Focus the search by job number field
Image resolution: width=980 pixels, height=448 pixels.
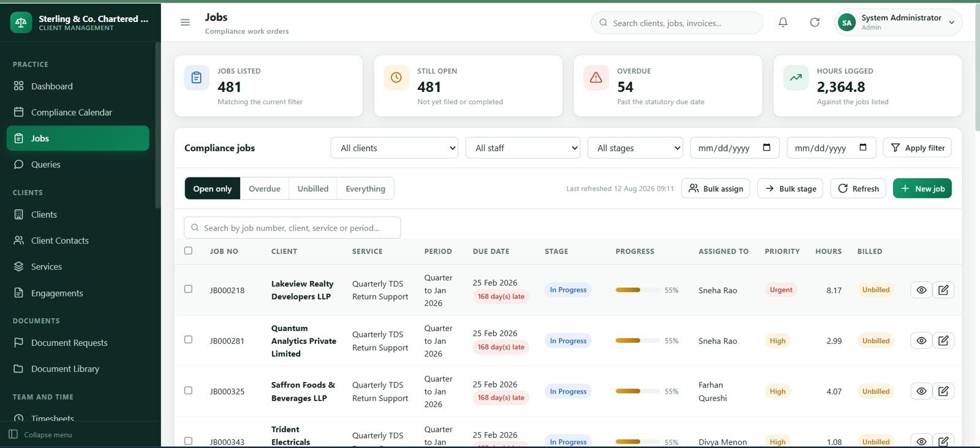click(x=292, y=228)
